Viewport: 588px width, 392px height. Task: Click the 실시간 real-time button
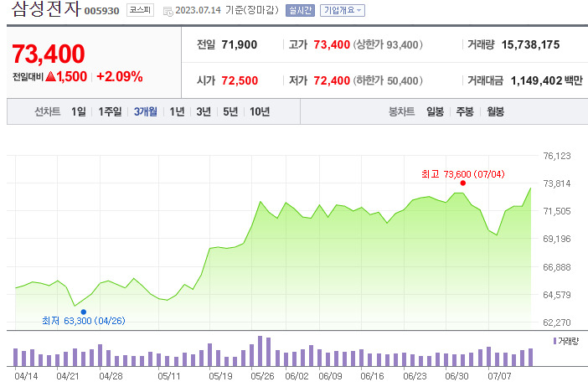coord(300,11)
